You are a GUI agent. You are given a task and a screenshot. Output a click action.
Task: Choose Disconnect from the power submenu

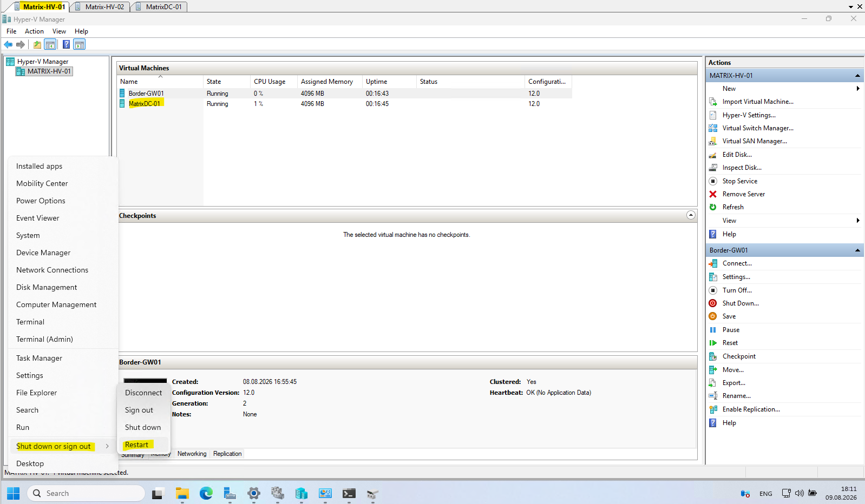(143, 393)
